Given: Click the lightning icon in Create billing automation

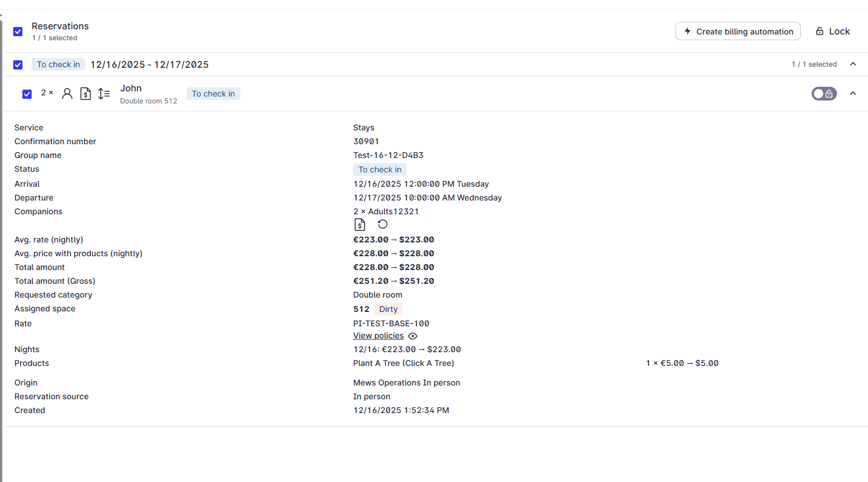Looking at the screenshot, I should coord(688,31).
